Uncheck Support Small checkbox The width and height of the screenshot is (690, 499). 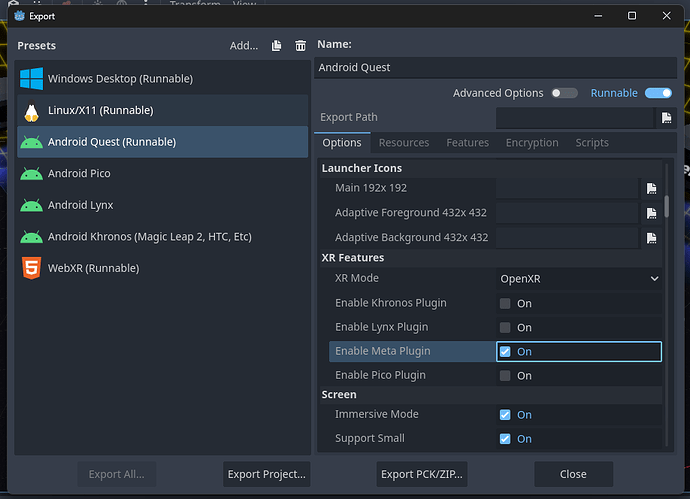pos(505,439)
